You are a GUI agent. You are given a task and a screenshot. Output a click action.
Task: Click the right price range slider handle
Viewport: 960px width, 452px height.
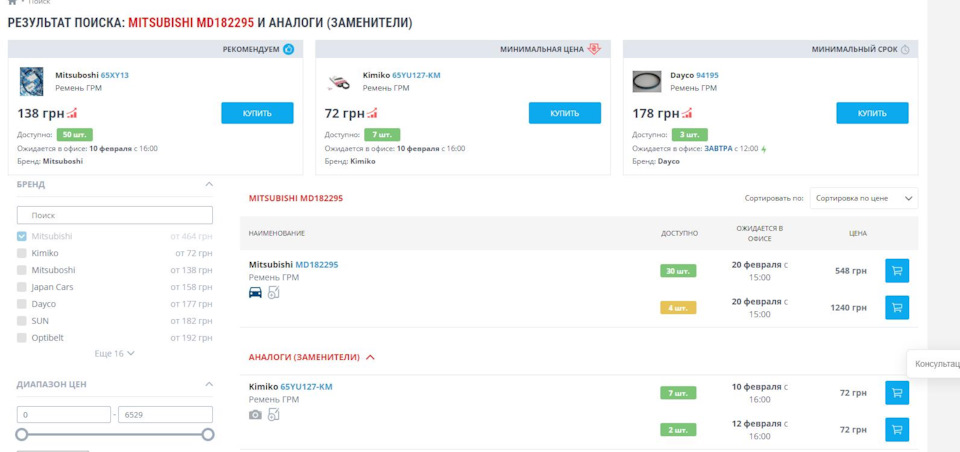point(208,435)
